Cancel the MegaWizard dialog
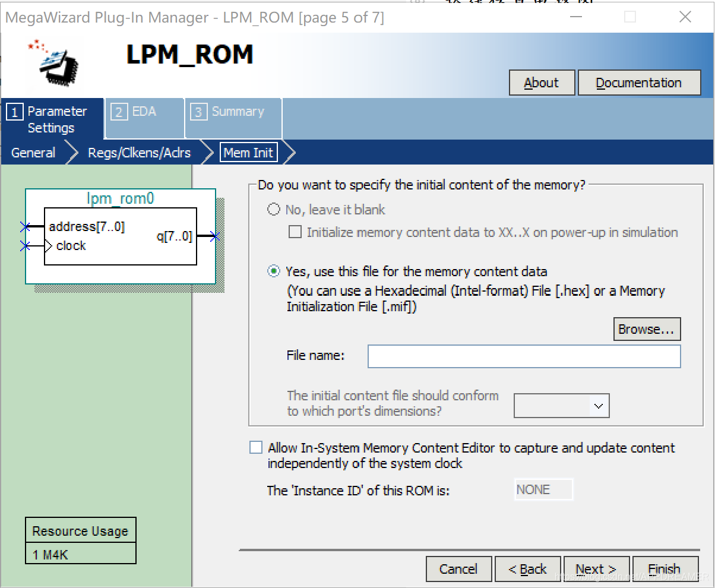Viewport: 715px width, 588px height. coord(458,569)
